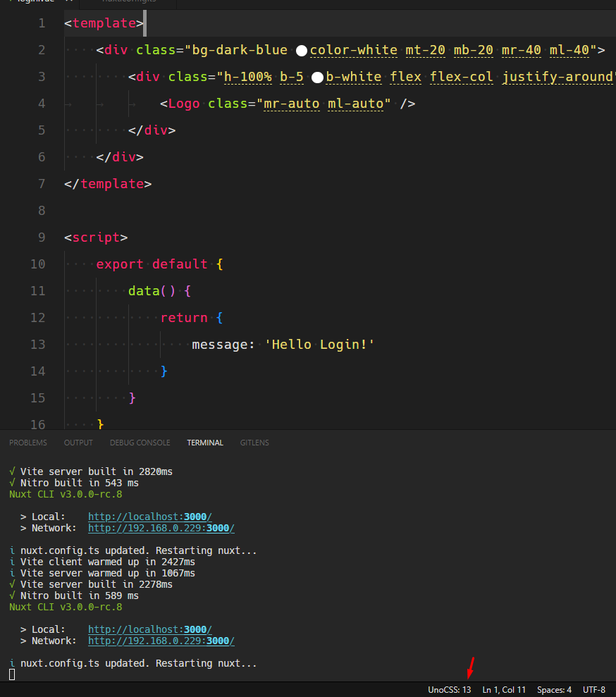
Task: Click the underlined mr-auto utility class
Action: [291, 104]
